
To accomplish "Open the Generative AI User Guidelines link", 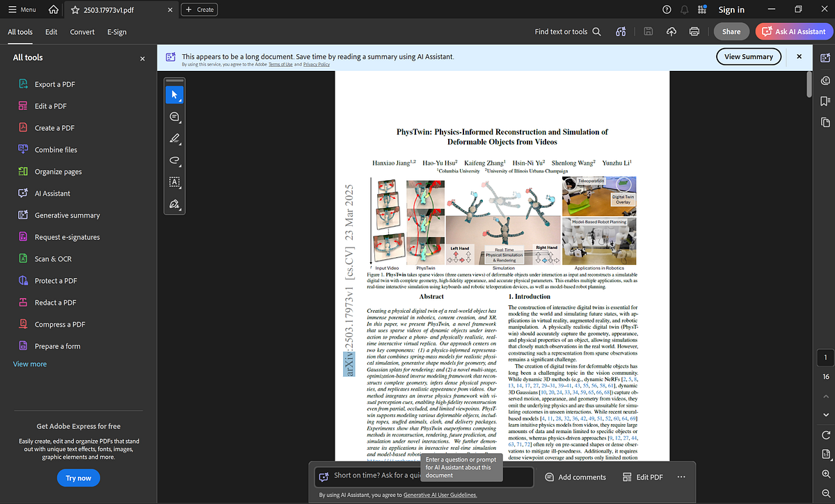I will 440,495.
